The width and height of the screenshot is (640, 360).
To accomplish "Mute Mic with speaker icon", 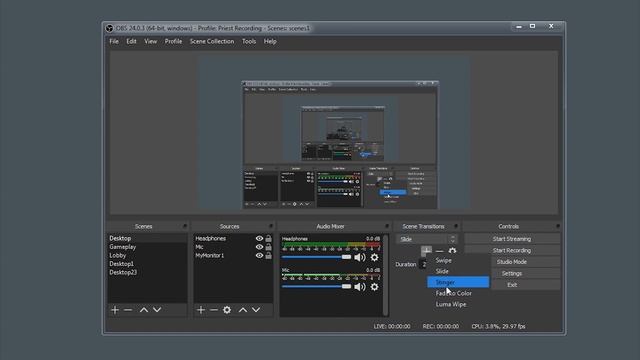I will [x=360, y=287].
